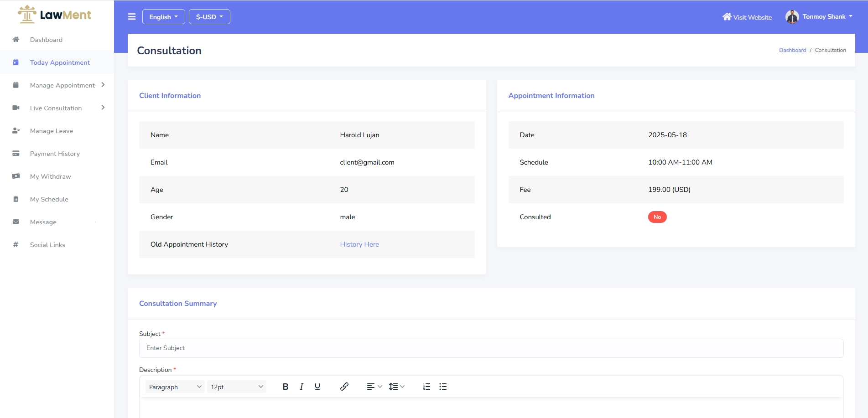Viewport: 868px width, 418px height.
Task: Open Manage Leave menu item
Action: (52, 131)
